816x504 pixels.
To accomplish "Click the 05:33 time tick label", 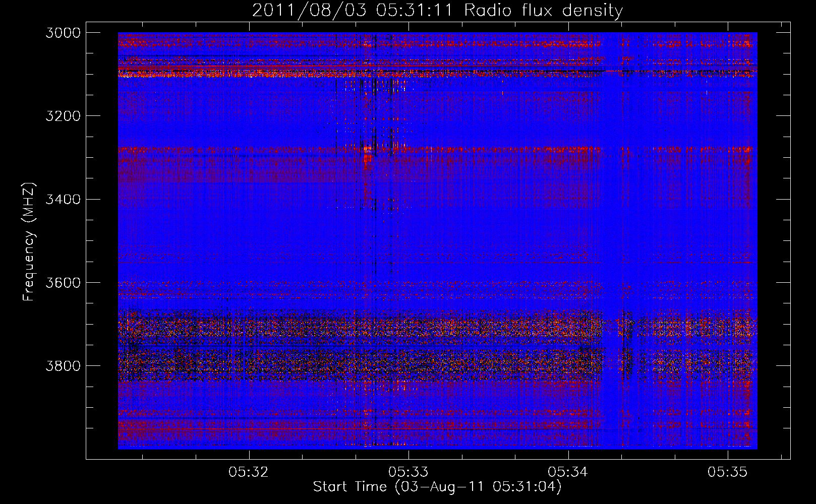I will point(409,472).
